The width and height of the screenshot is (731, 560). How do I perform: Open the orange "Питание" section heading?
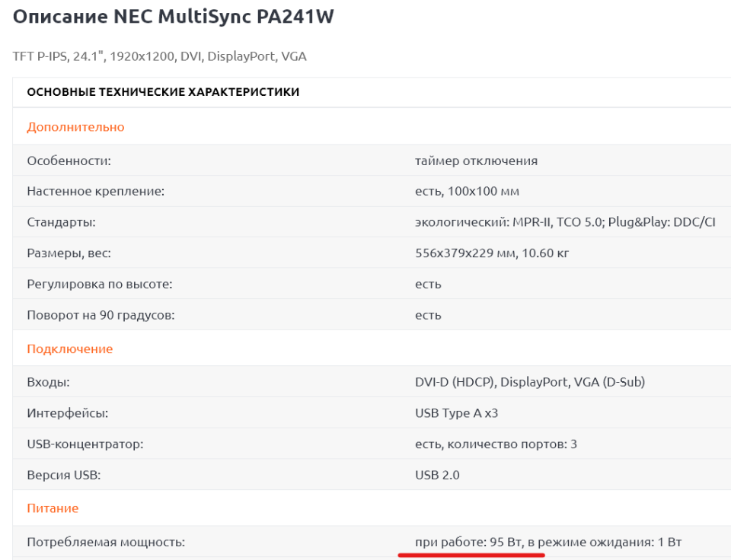(53, 508)
